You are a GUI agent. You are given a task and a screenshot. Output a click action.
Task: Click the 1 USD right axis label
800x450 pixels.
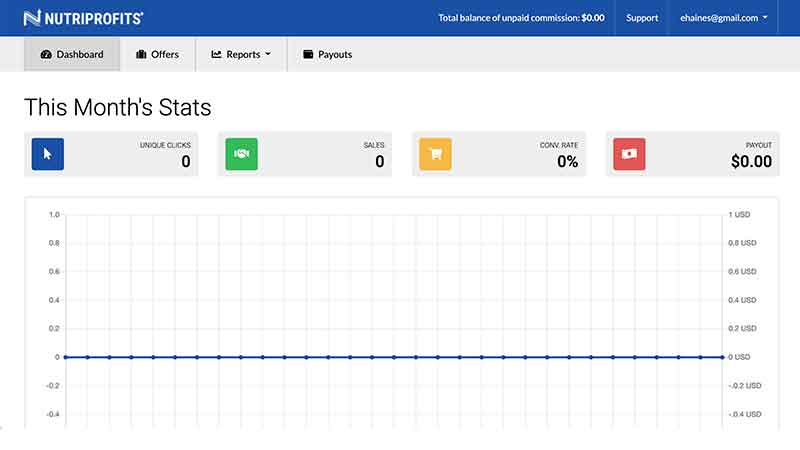click(739, 215)
